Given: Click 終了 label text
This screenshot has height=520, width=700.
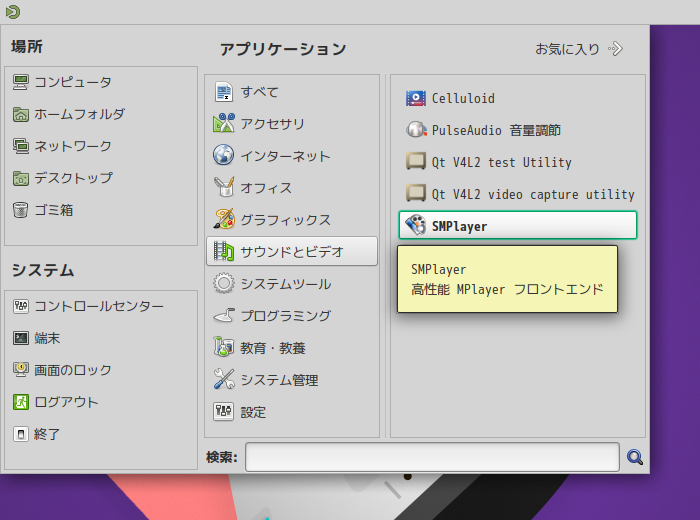Looking at the screenshot, I should click(x=47, y=434).
